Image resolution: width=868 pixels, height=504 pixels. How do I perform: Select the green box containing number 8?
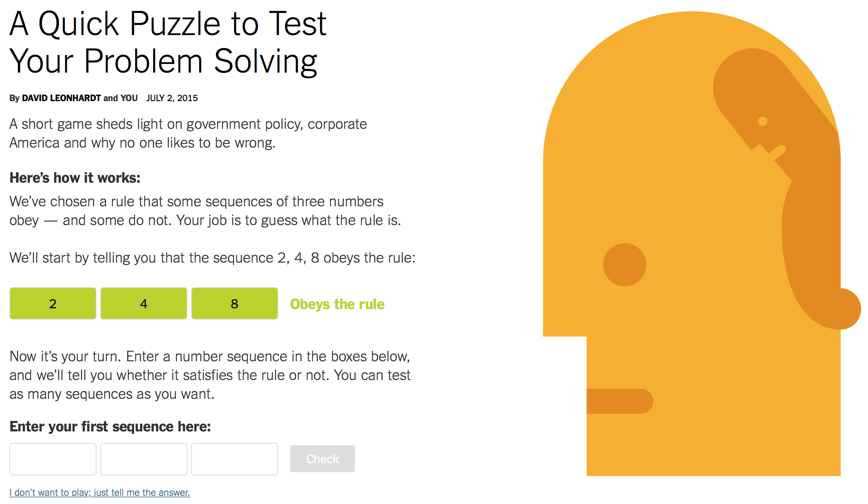(234, 303)
